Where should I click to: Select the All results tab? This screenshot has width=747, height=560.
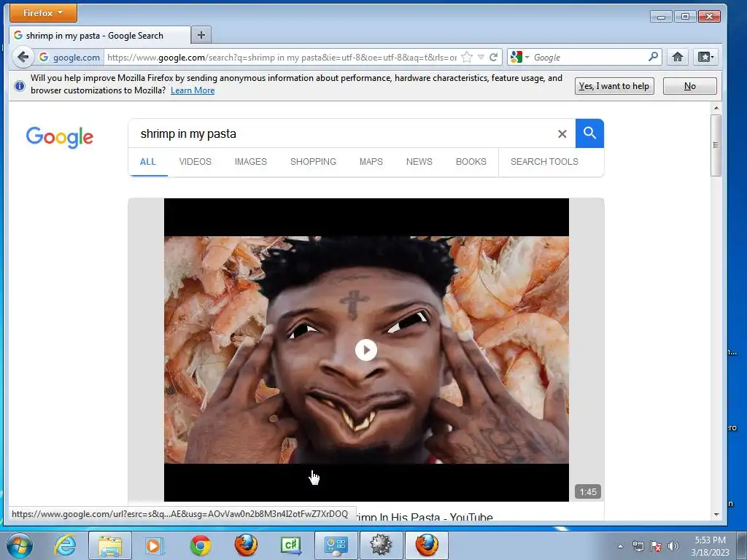point(147,162)
